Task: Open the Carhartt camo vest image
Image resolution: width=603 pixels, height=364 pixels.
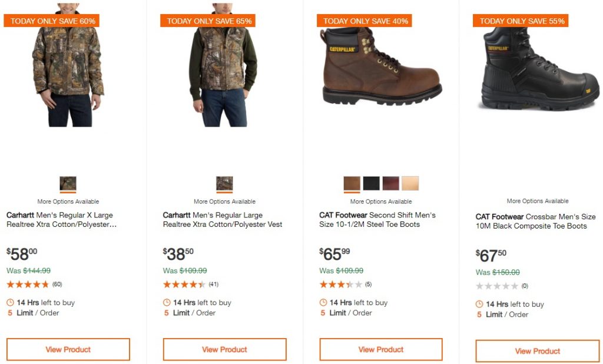Action: click(x=224, y=71)
